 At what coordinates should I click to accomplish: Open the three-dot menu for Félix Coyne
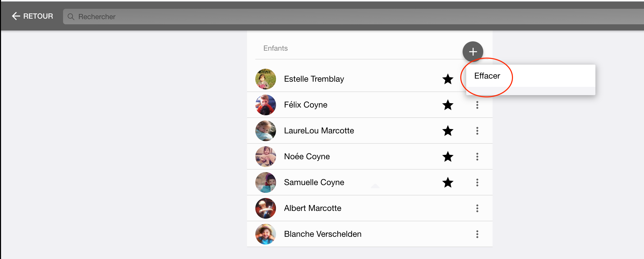point(477,105)
